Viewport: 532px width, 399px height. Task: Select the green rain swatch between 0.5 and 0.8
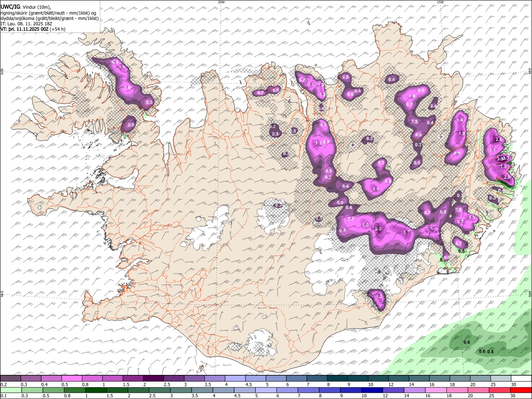pyautogui.click(x=53, y=390)
